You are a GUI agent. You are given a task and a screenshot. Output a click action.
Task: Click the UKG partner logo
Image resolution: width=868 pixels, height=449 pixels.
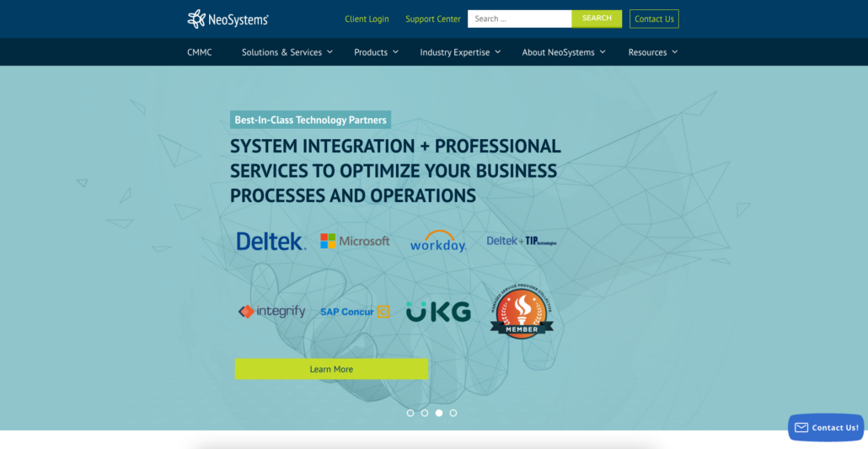pos(438,312)
